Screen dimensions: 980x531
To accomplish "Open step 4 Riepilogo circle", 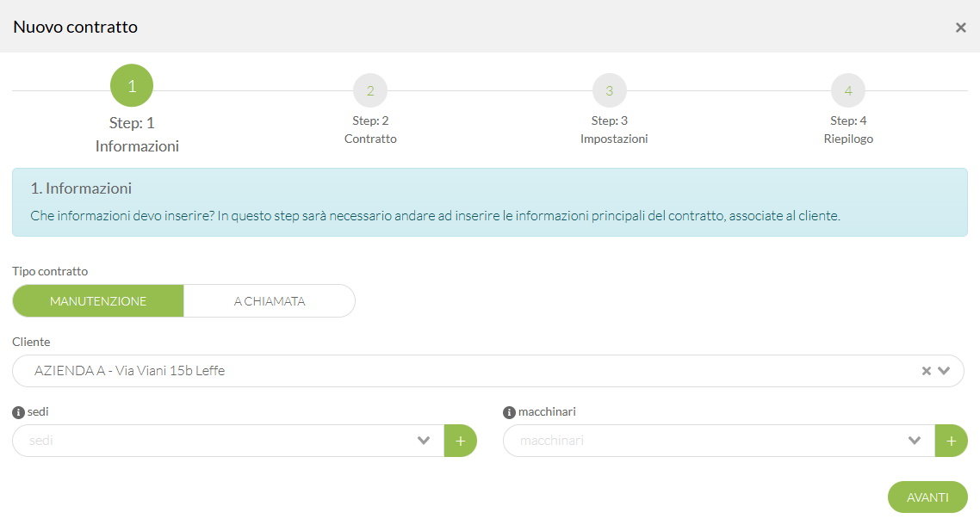I will (848, 90).
